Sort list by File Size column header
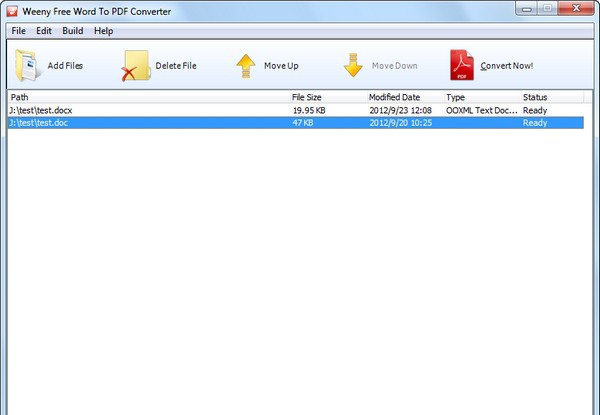Viewport: 600px width, 415px height. click(x=328, y=97)
